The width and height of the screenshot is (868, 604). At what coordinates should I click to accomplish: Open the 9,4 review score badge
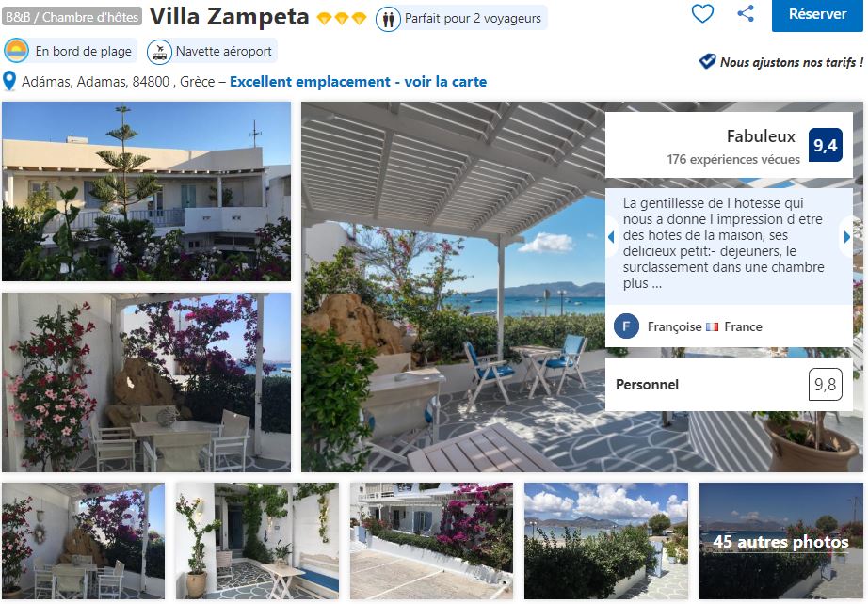[826, 145]
